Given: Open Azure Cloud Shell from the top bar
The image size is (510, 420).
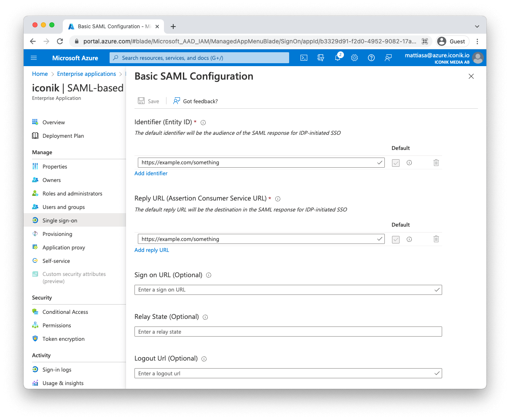Looking at the screenshot, I should [x=303, y=58].
